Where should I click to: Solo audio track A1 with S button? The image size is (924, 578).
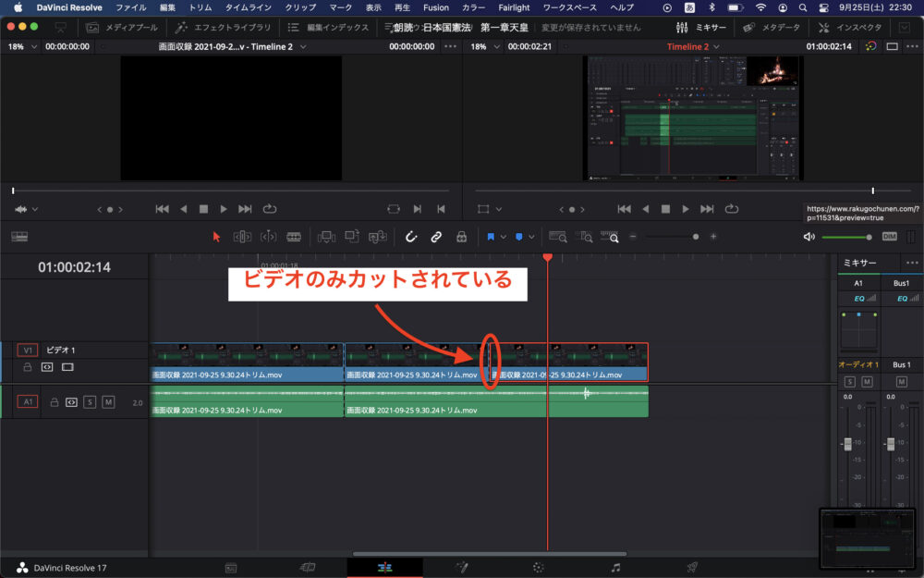point(90,401)
